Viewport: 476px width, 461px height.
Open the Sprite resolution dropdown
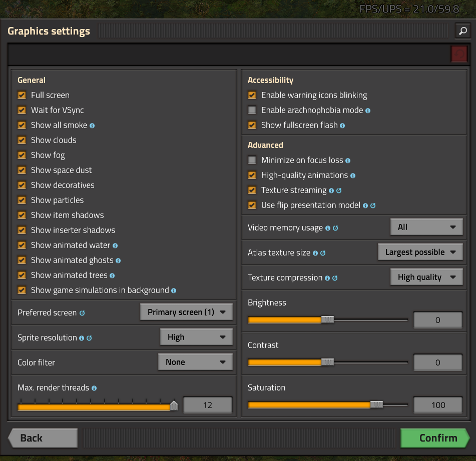[x=196, y=337]
